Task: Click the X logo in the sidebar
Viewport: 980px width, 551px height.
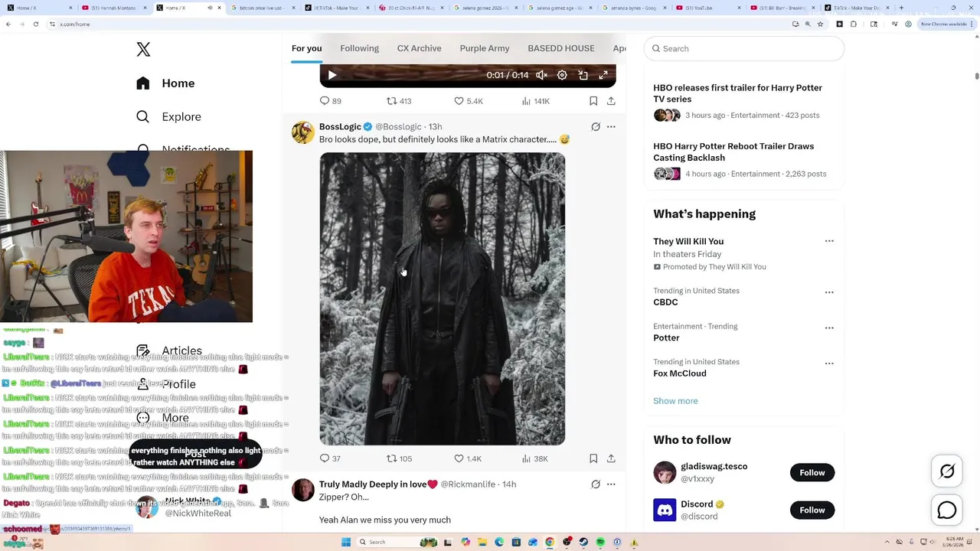Action: [x=143, y=49]
